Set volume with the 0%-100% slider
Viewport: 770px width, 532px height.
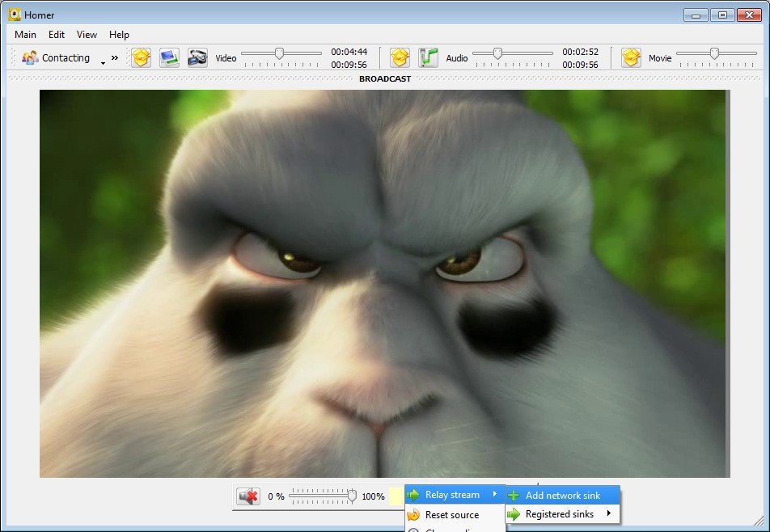point(323,496)
